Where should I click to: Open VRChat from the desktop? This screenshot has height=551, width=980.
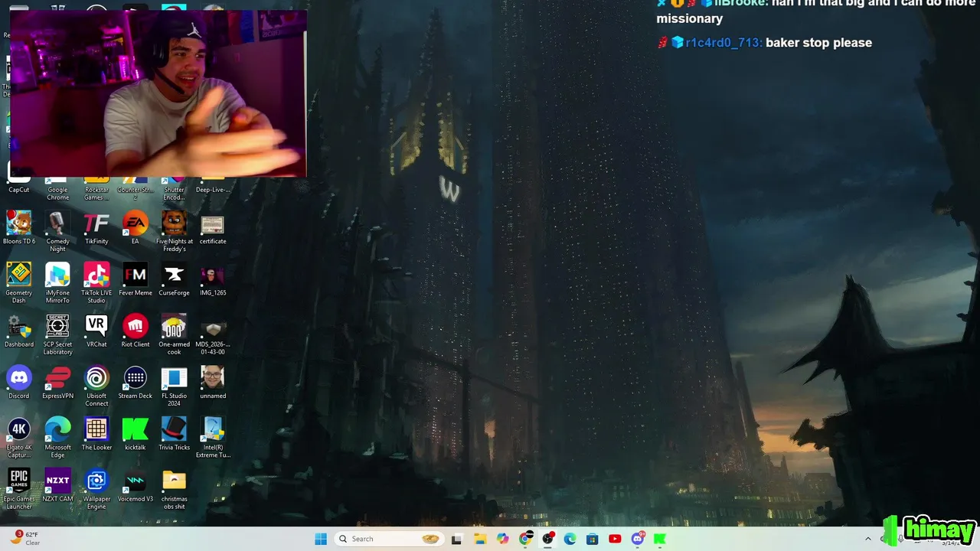tap(96, 327)
